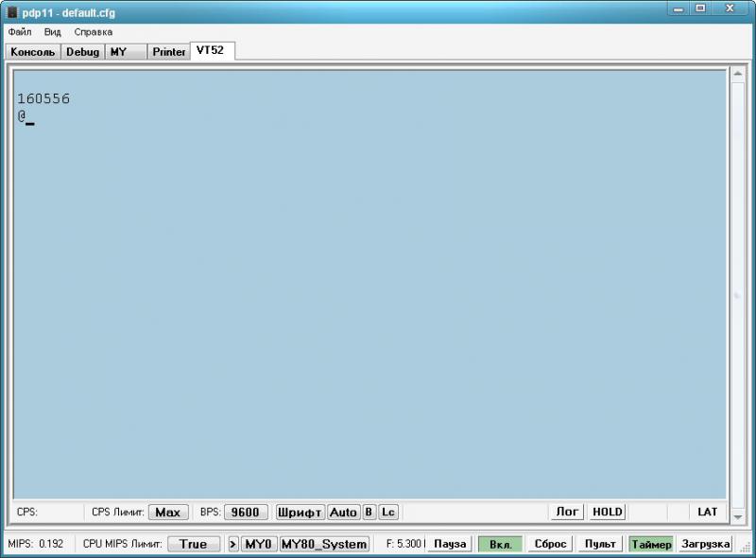Switch to the Консоль tab

pyautogui.click(x=33, y=52)
